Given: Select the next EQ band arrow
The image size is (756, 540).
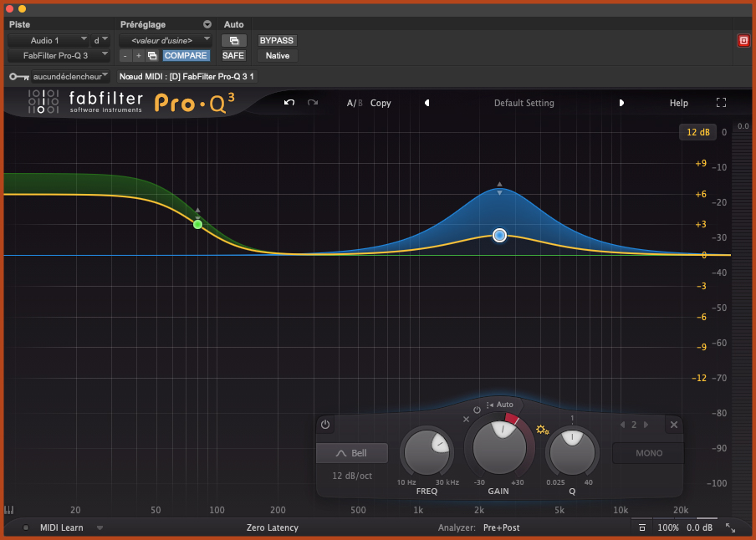Looking at the screenshot, I should pos(646,425).
